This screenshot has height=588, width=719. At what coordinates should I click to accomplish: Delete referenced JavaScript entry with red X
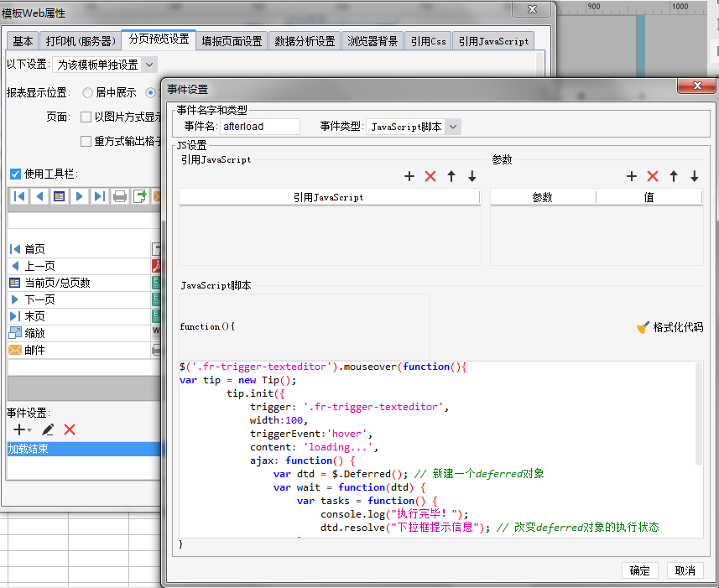pos(430,176)
